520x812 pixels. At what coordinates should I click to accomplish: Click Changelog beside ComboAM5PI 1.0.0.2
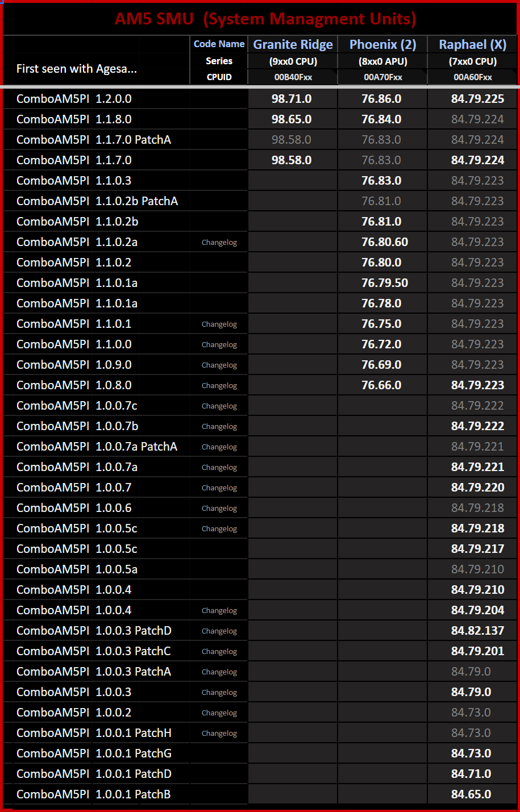click(219, 713)
